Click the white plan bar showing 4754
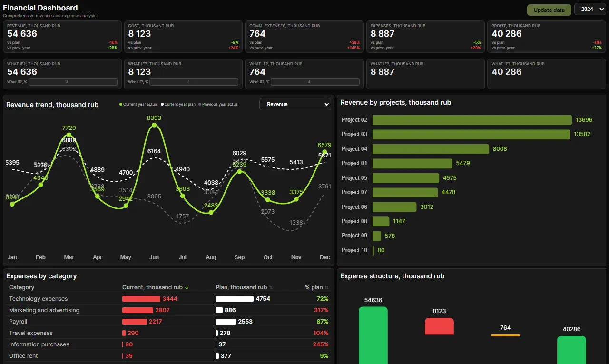This screenshot has height=364, width=609. [x=235, y=299]
